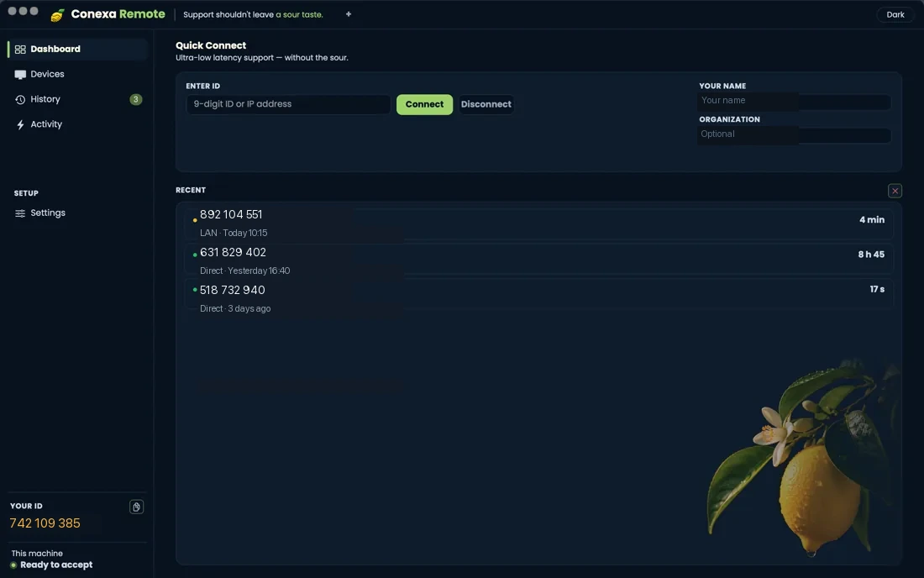Click the green status dot beside 518 732 940
This screenshot has height=578, width=924.
pos(195,290)
